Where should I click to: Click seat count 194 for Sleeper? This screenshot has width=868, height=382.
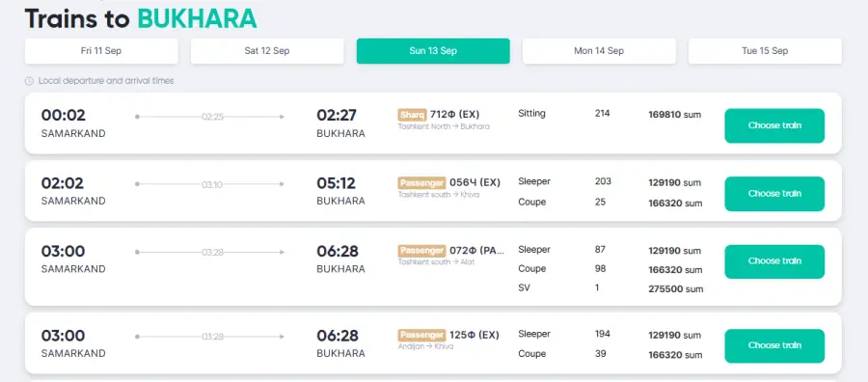click(602, 334)
